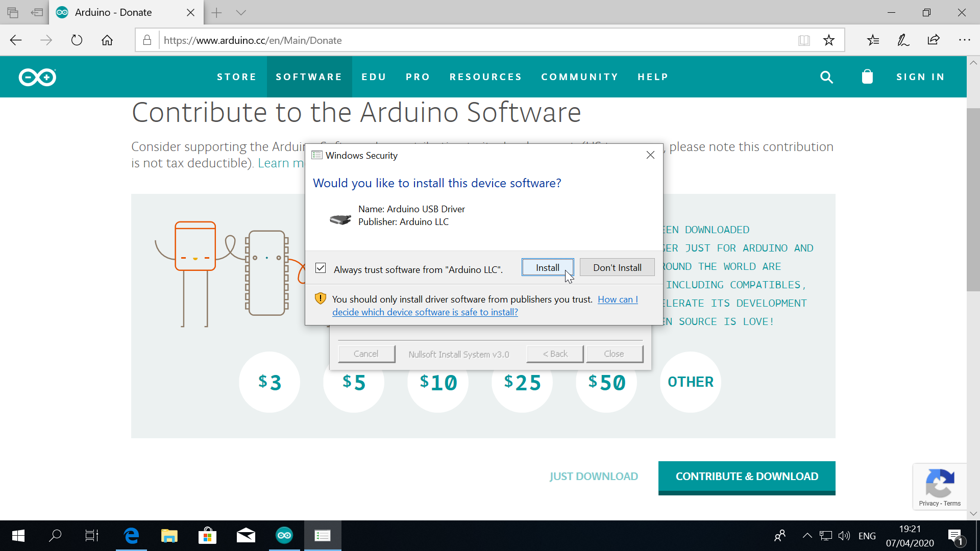
Task: Toggle reading view icon in address bar
Action: click(x=804, y=40)
